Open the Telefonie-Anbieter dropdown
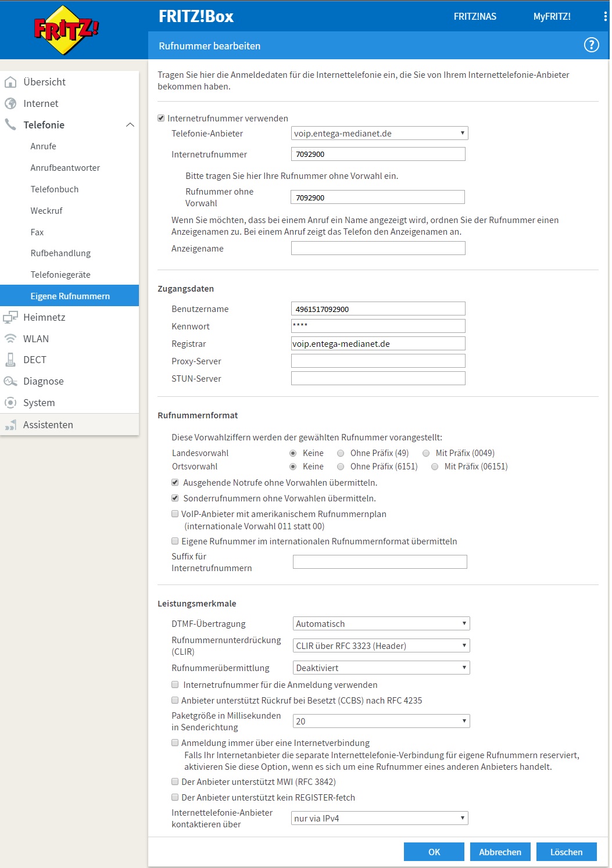The width and height of the screenshot is (612, 868). [380, 133]
